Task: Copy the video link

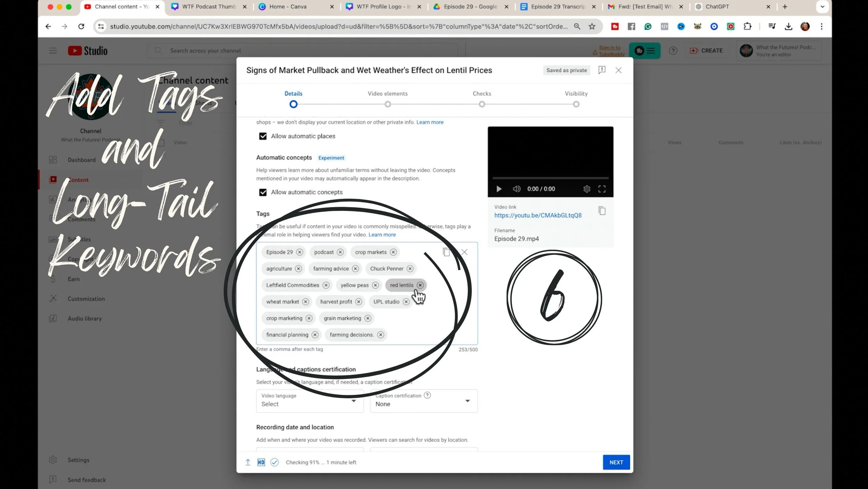Action: (602, 211)
